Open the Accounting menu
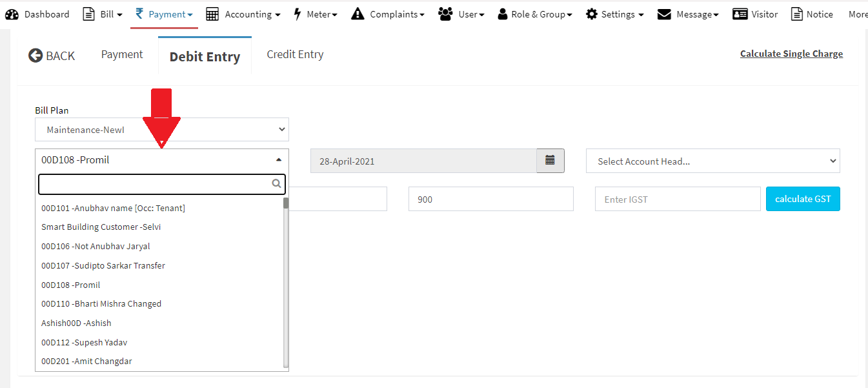Viewport: 868px width, 388px height. click(x=243, y=14)
